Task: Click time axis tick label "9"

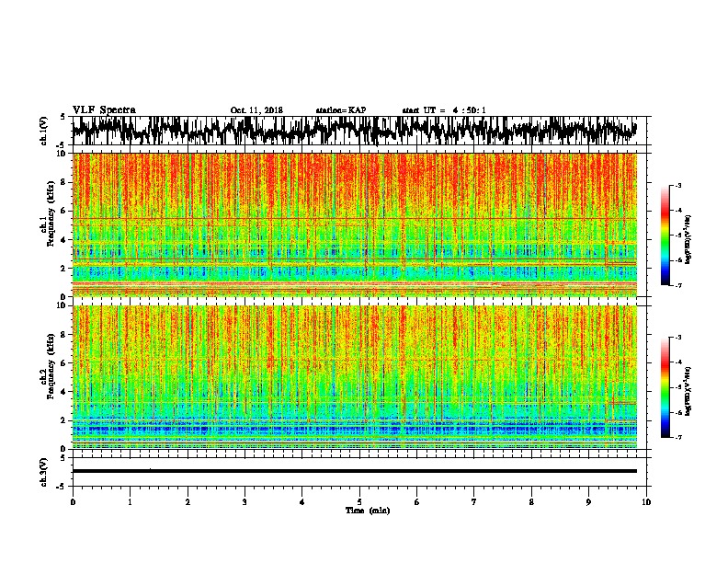Action: tap(588, 502)
